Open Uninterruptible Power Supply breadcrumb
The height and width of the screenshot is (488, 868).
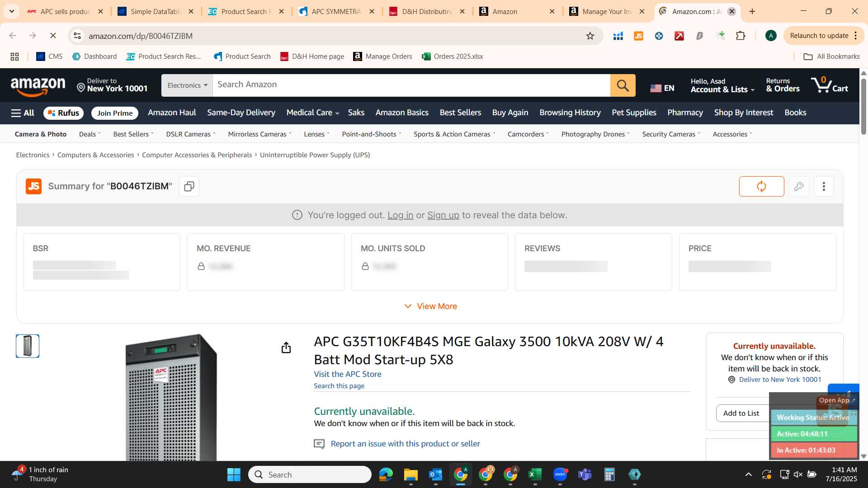tap(315, 155)
